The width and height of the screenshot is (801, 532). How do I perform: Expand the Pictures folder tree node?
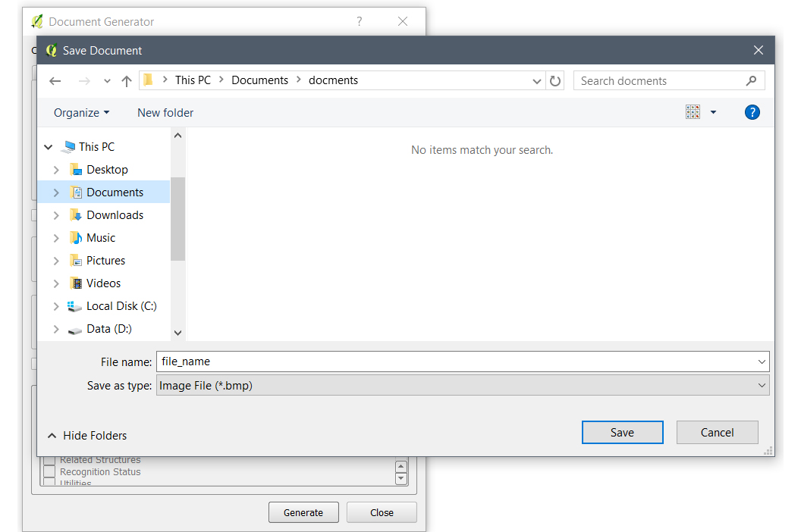[x=56, y=261]
